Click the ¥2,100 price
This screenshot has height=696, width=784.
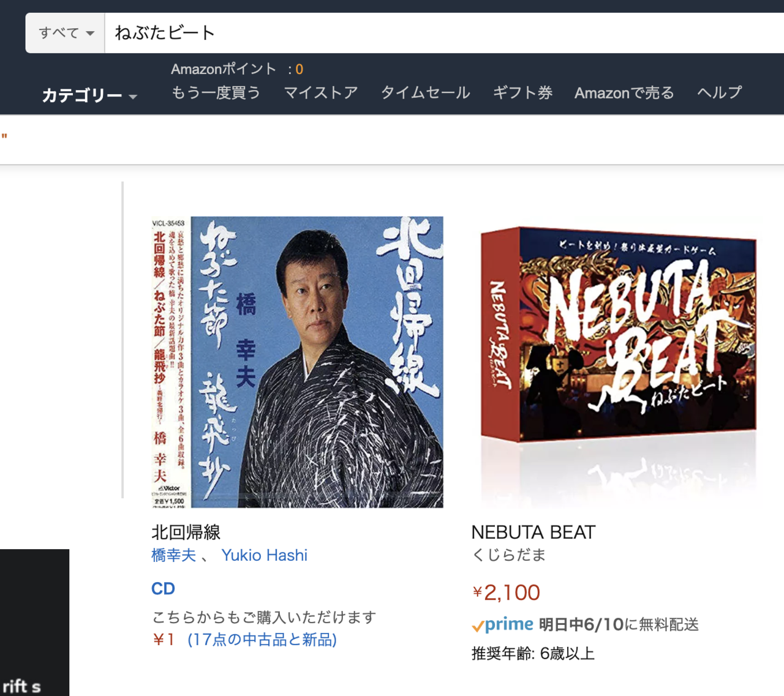click(506, 592)
